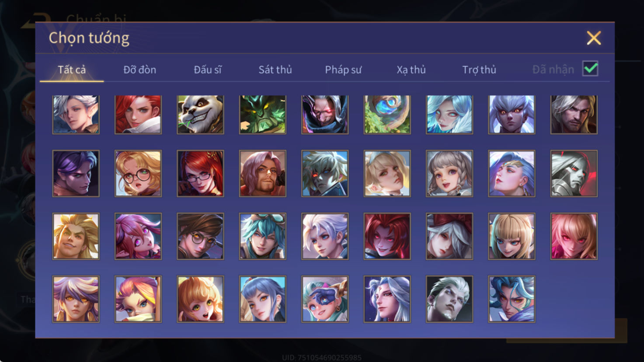
Task: Pick the hero with blue eye mask
Action: click(325, 299)
